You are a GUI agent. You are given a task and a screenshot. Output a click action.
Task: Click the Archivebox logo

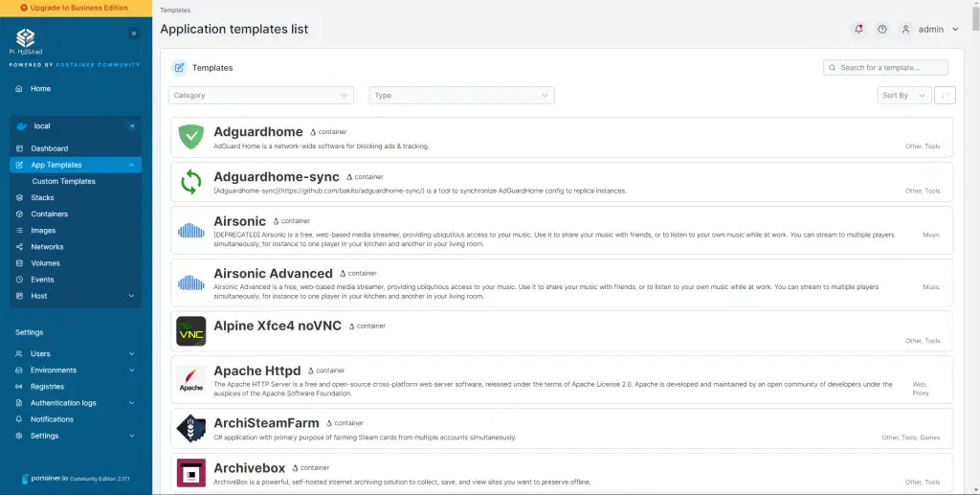[191, 473]
